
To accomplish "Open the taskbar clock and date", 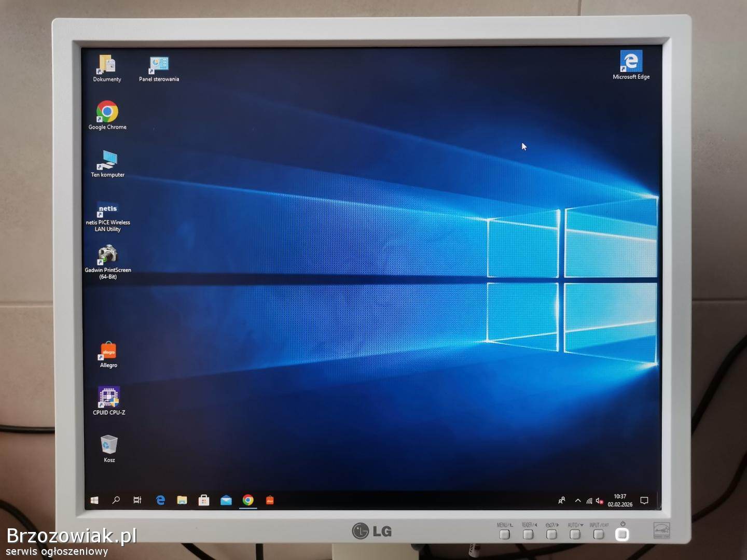I will pyautogui.click(x=620, y=500).
